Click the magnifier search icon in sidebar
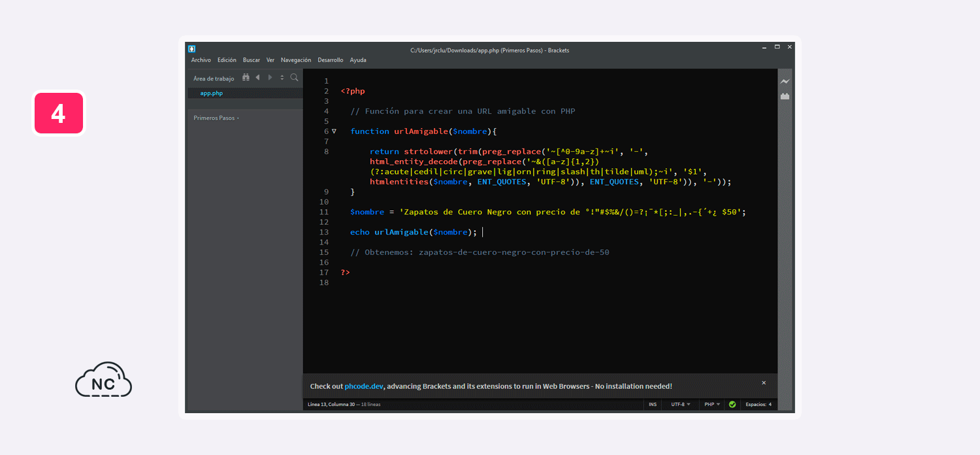The height and width of the screenshot is (455, 980). coord(294,77)
